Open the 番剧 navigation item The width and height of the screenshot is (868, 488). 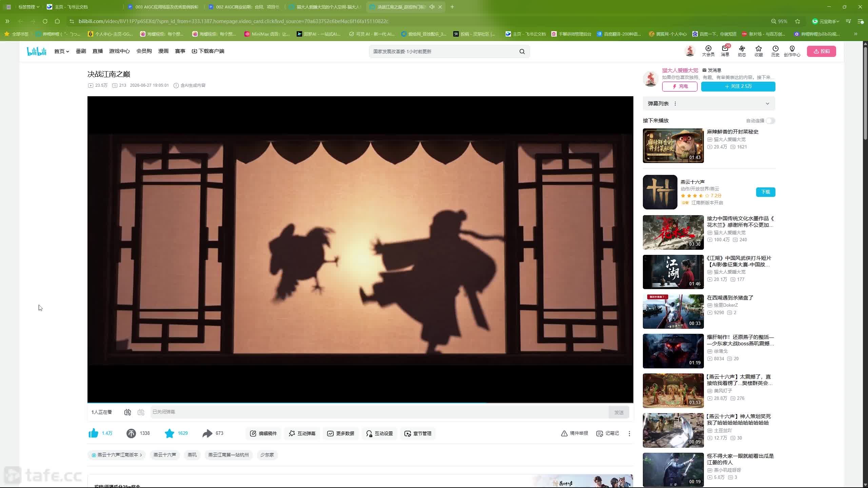pyautogui.click(x=81, y=51)
